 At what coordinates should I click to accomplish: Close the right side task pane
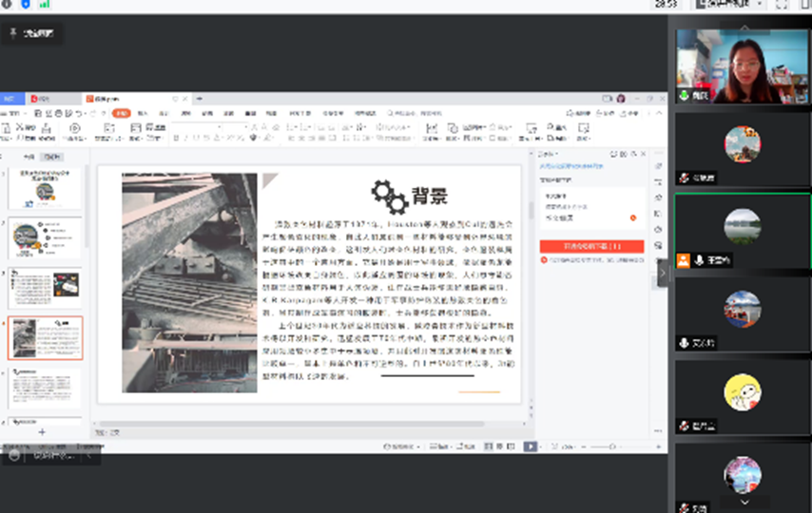click(x=643, y=152)
